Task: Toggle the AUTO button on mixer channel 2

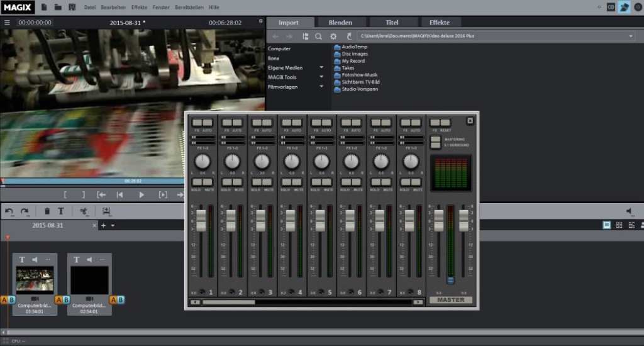Action: coord(237,123)
